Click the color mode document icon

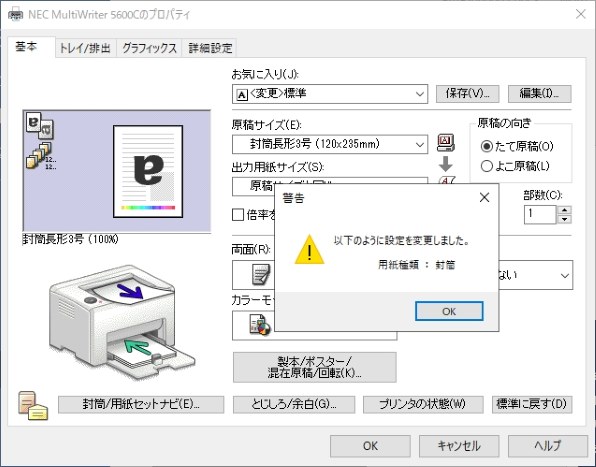click(260, 325)
